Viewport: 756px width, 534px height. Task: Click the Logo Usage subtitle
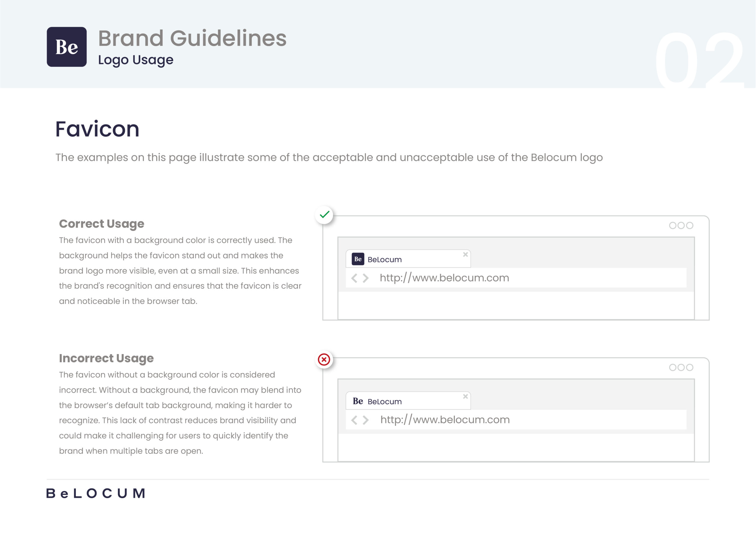pyautogui.click(x=136, y=60)
